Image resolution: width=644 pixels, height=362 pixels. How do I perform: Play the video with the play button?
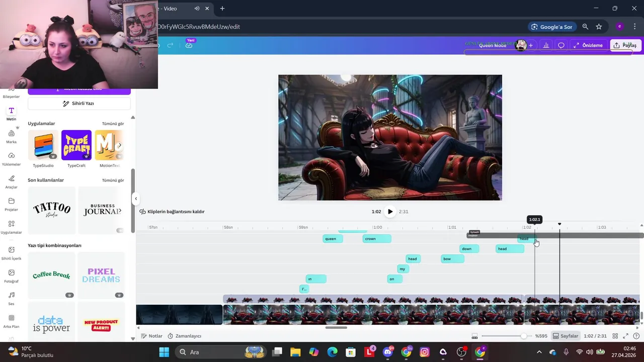[390, 212]
